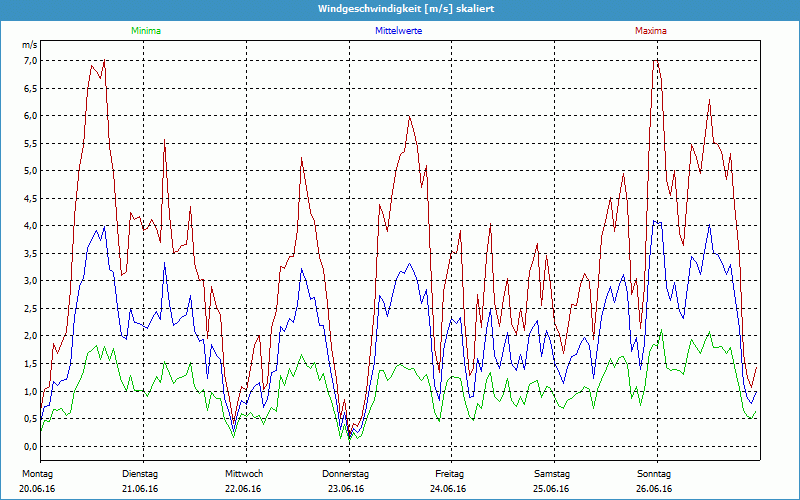Viewport: 800px width, 500px height.
Task: Click the Donnerstag day label
Action: point(345,474)
